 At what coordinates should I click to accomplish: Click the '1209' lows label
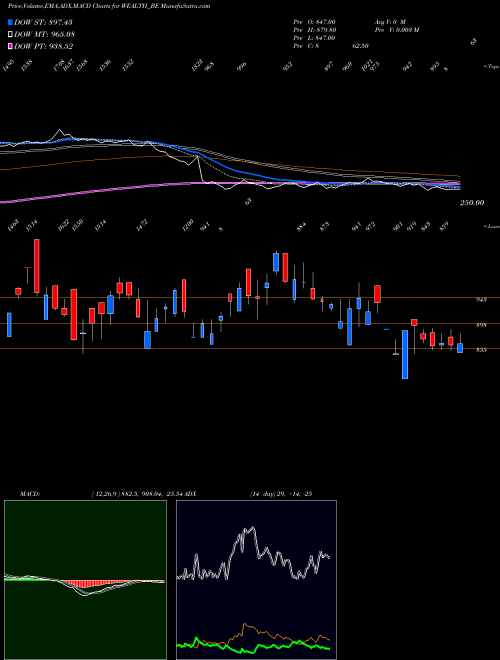click(x=187, y=225)
